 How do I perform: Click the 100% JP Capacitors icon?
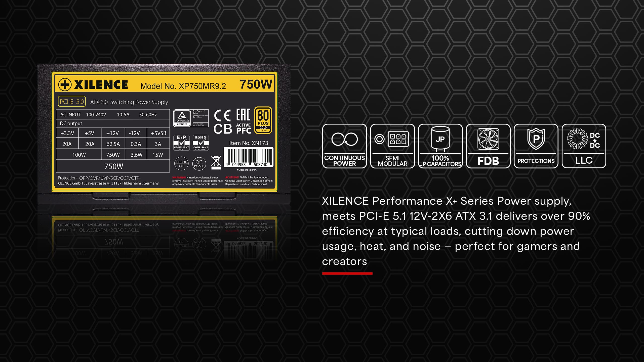point(440,146)
